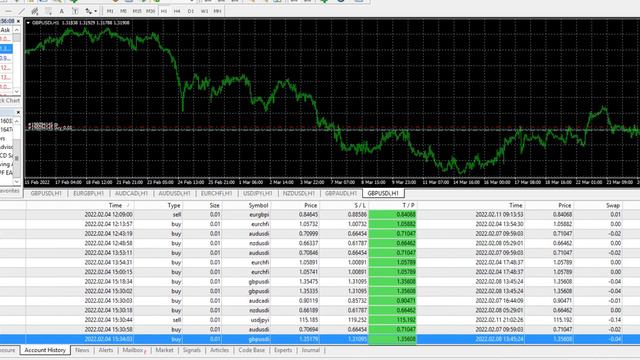
Task: Click the 'audcadi' symbol cell
Action: (259, 301)
